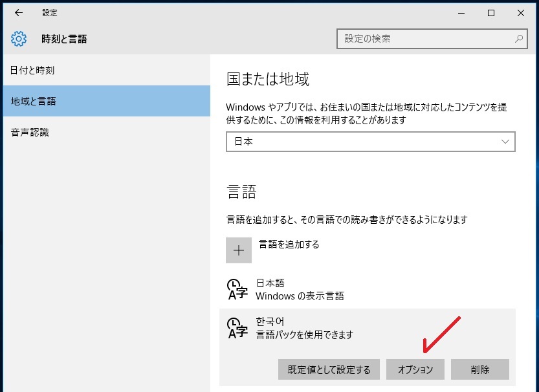Click the plus icon to add language
This screenshot has width=539, height=392.
tap(239, 250)
